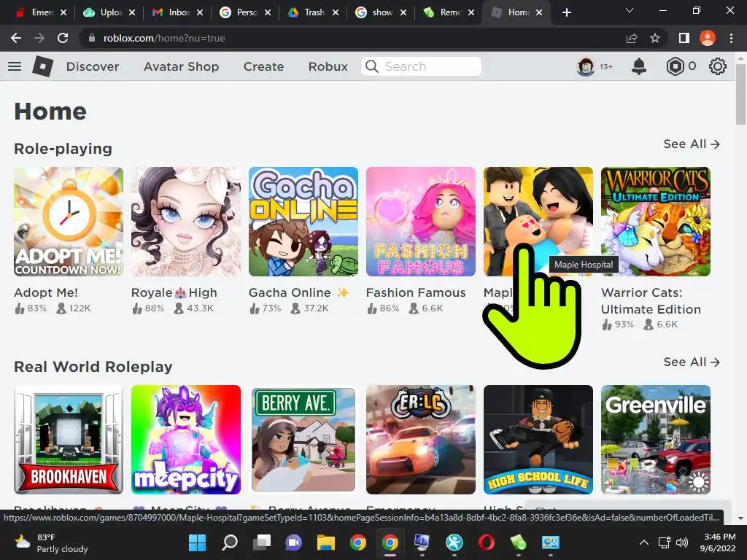Image resolution: width=747 pixels, height=560 pixels.
Task: Open the Greenville game thumbnail
Action: pos(656,440)
